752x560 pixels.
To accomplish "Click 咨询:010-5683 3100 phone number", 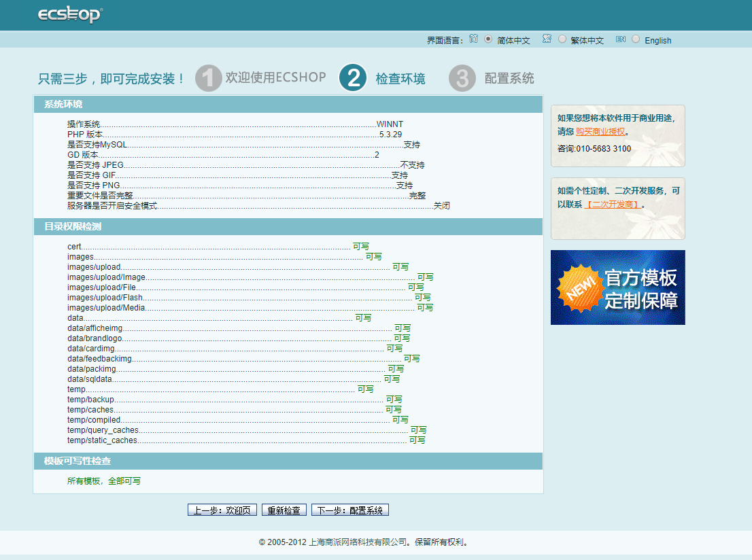I will click(x=594, y=149).
